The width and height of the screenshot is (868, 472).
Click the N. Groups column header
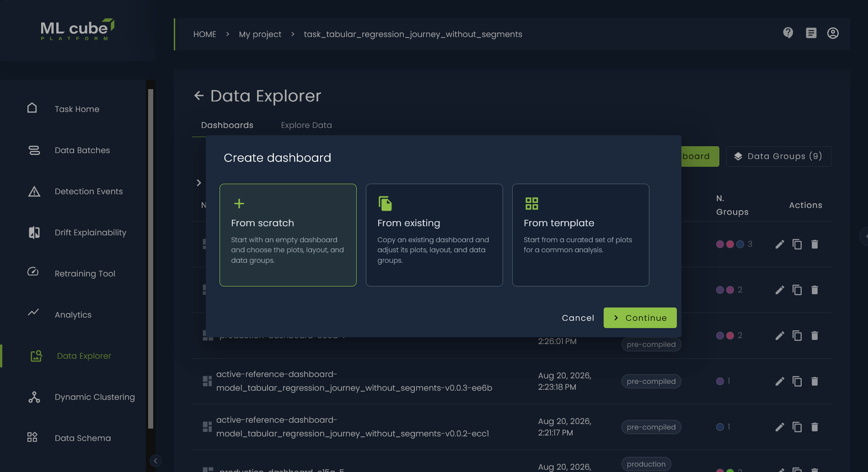[x=732, y=205]
